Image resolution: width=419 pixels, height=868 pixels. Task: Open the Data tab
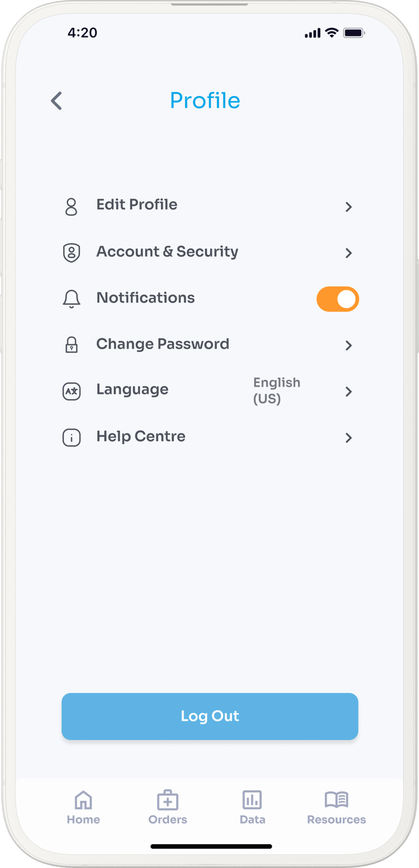(252, 807)
